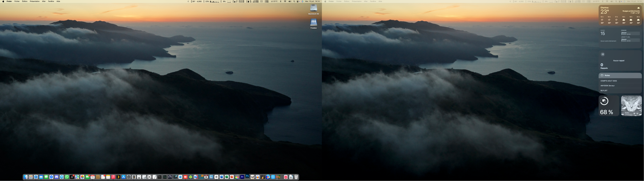Launch Microsoft Word from the Dock
The image size is (644, 181).
click(222, 177)
